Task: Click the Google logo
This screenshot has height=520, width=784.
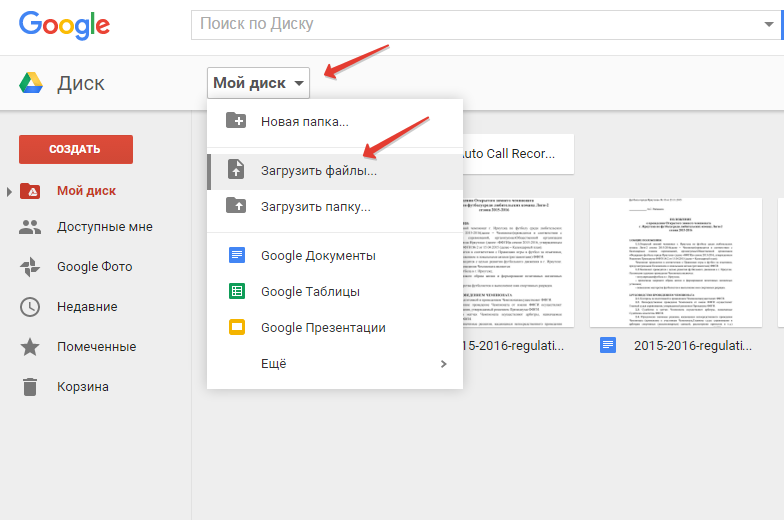Action: (64, 25)
